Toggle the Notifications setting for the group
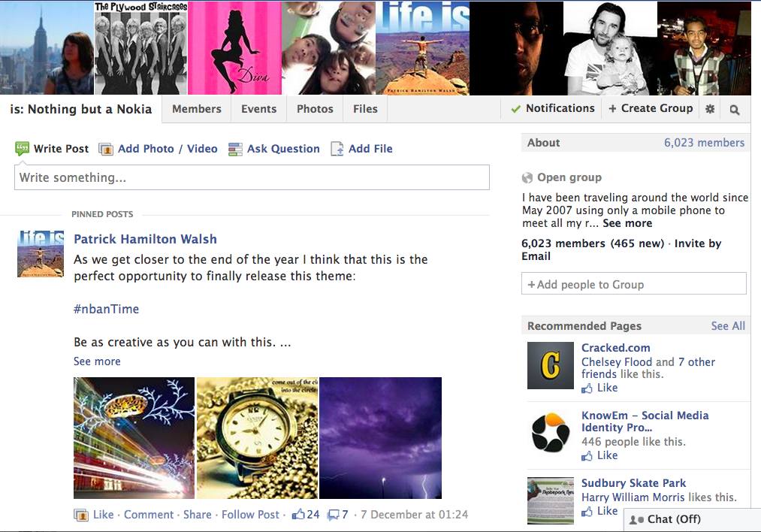 point(552,108)
